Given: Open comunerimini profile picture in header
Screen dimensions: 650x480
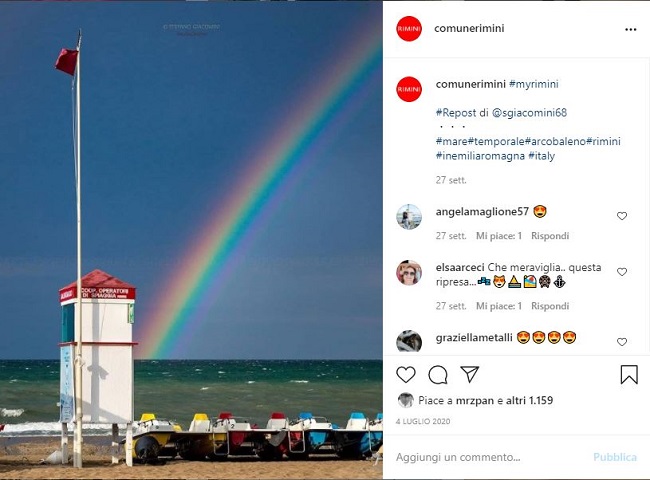Looking at the screenshot, I should click(x=409, y=29).
